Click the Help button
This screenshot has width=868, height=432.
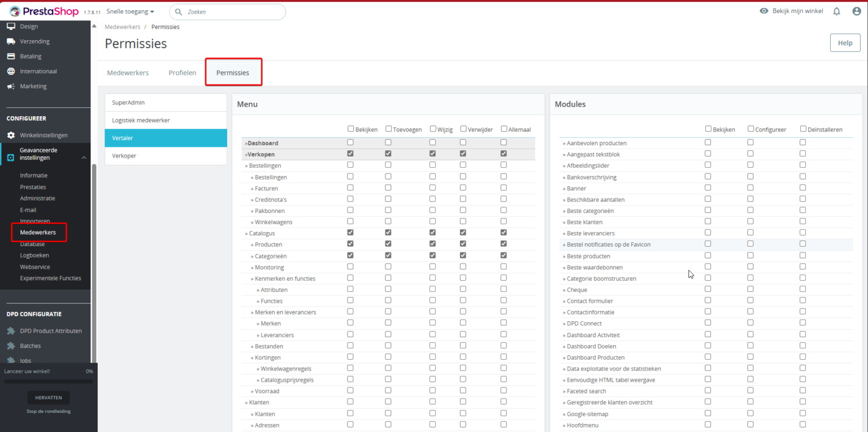click(x=845, y=42)
